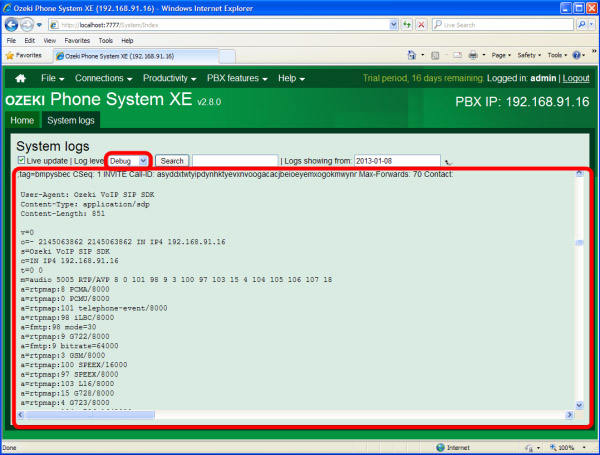The height and width of the screenshot is (455, 600).
Task: Switch to the Home tab
Action: 22,121
